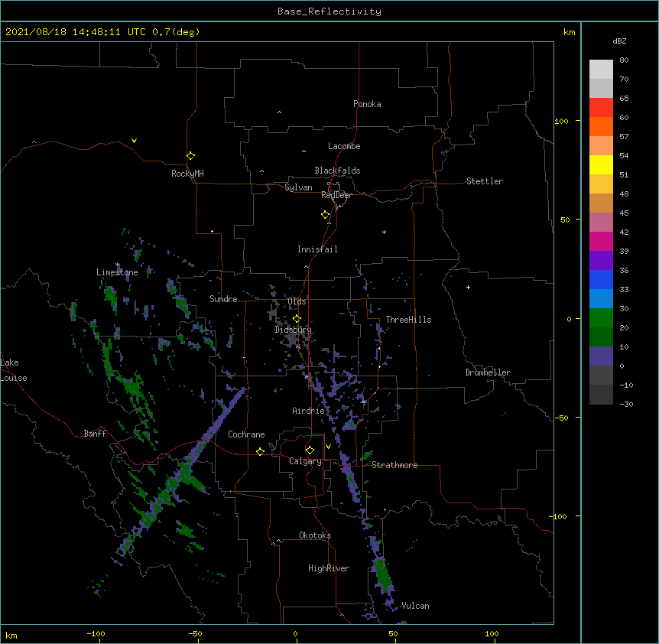Click the Calgary city label
Image resolution: width=659 pixels, height=644 pixels.
pos(305,461)
